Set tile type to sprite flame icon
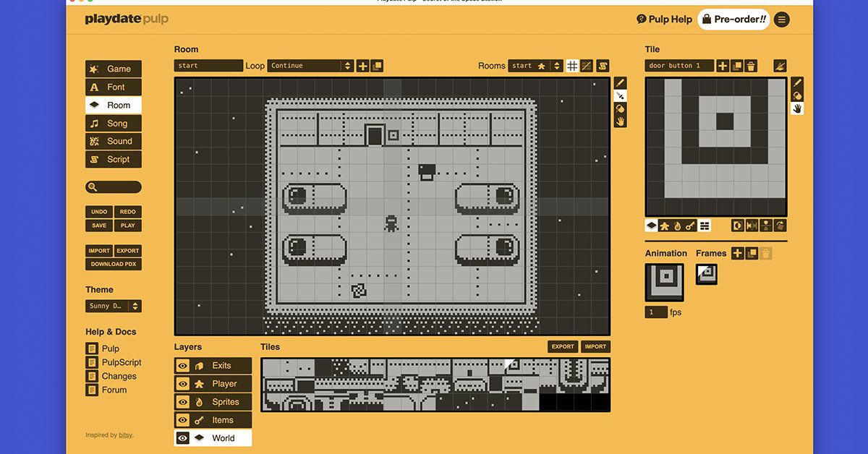This screenshot has height=454, width=868. 678,226
